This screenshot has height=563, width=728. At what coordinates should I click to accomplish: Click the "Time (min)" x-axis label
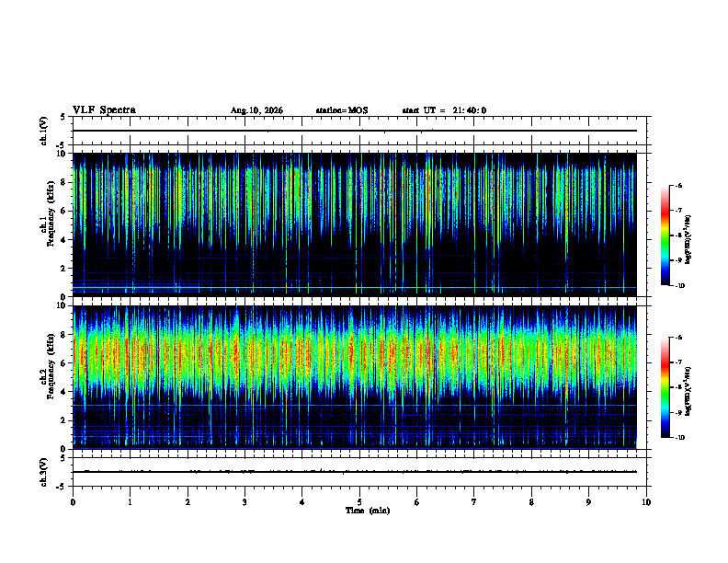click(x=368, y=511)
